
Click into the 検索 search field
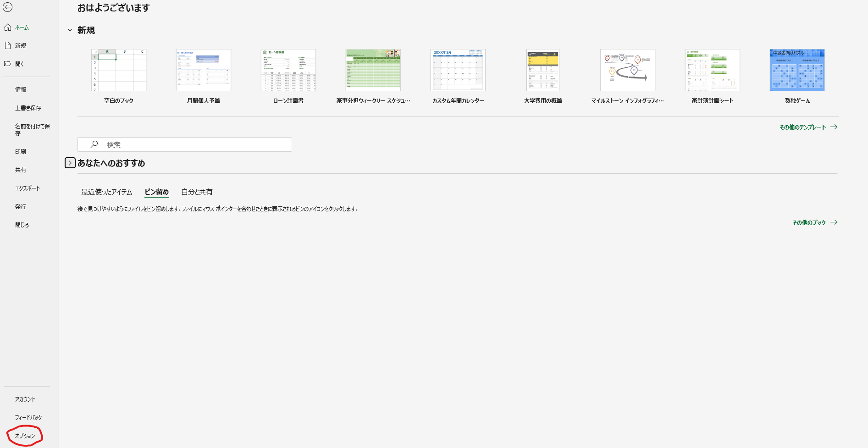(193, 144)
